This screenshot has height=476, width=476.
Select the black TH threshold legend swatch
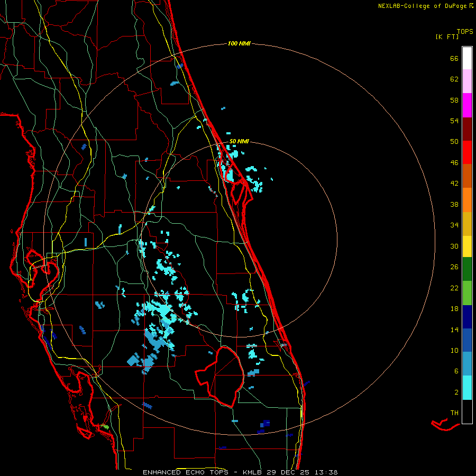(467, 411)
